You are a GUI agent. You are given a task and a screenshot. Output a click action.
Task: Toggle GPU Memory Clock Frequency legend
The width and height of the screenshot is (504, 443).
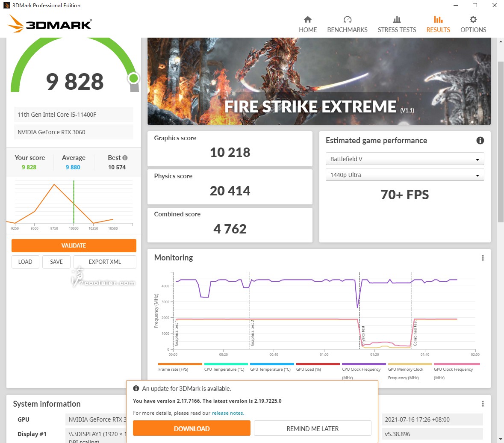click(x=410, y=372)
